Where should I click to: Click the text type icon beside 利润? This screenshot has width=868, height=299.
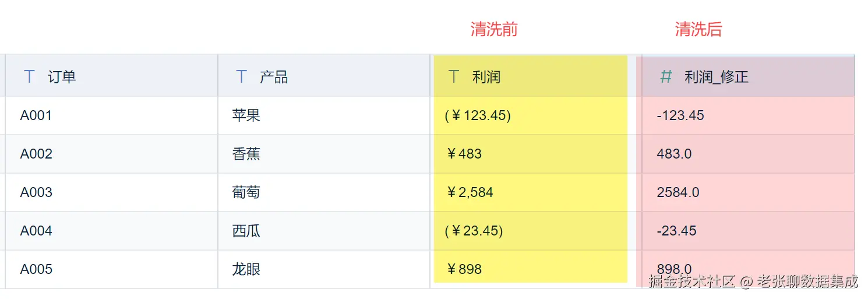[x=454, y=76]
